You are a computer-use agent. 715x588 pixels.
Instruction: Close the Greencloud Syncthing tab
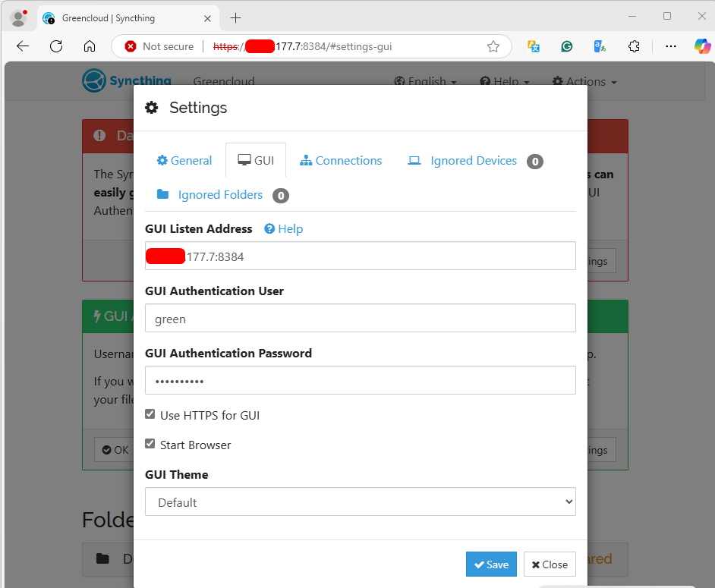[207, 18]
